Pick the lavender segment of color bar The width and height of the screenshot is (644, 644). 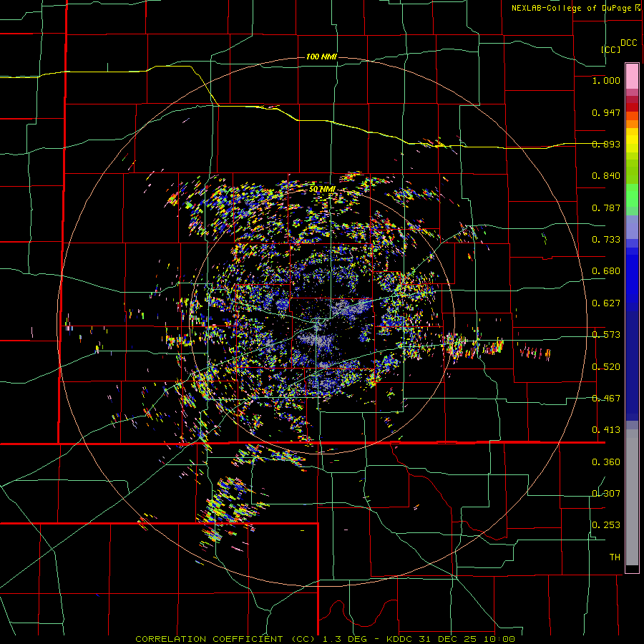pyautogui.click(x=632, y=227)
